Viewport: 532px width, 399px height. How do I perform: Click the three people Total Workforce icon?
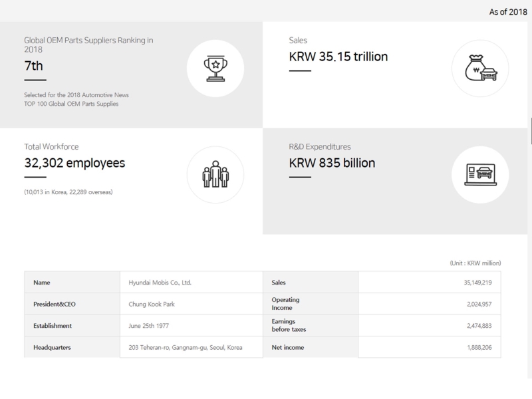coord(215,175)
